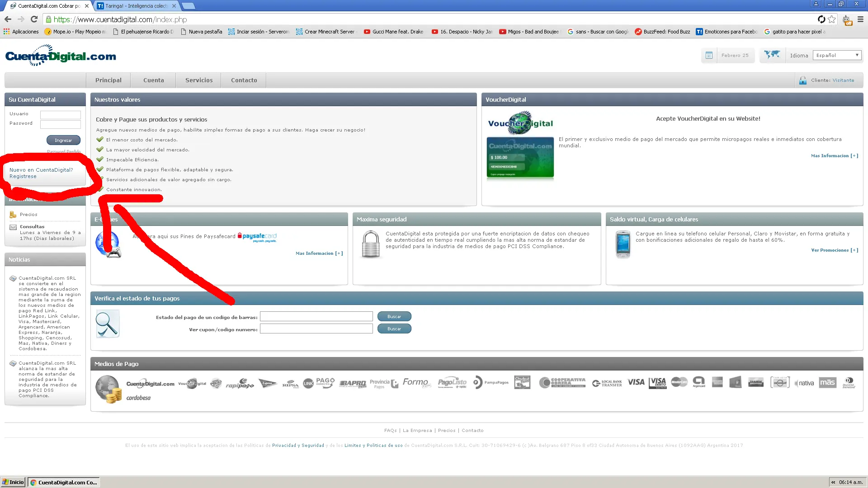Reload the page using the refresh icon
This screenshot has height=488, width=868.
click(34, 19)
